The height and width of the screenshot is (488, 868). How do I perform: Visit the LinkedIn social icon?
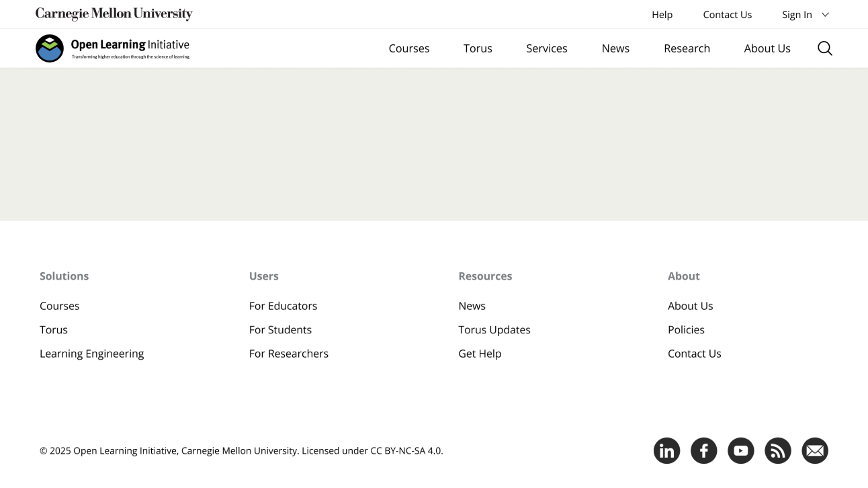(x=666, y=451)
